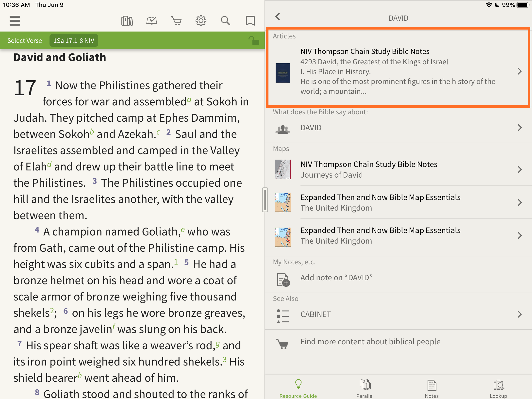Toggle the green unlock sync icon
Viewport: 532px width, 399px height.
pos(254,41)
